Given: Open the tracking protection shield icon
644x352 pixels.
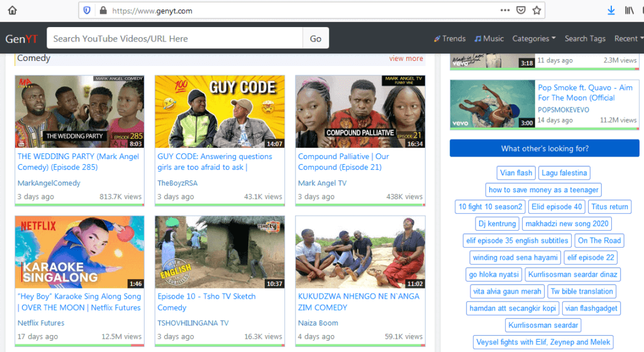Looking at the screenshot, I should [87, 10].
